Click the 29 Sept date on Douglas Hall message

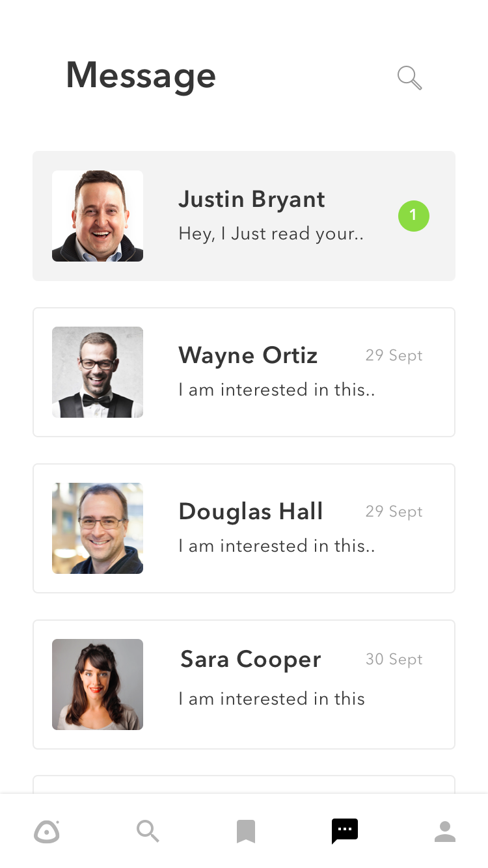tap(394, 511)
